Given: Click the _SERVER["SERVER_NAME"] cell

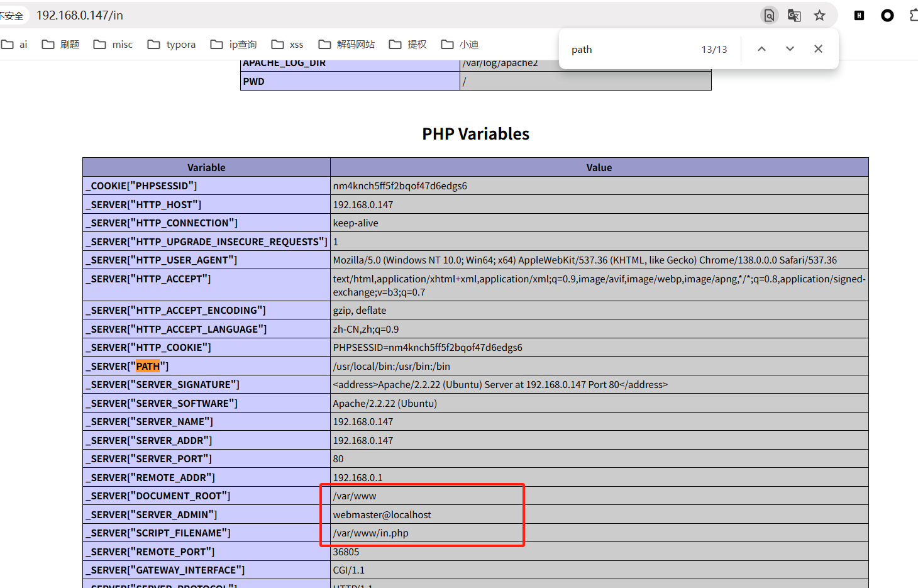Looking at the screenshot, I should click(206, 422).
